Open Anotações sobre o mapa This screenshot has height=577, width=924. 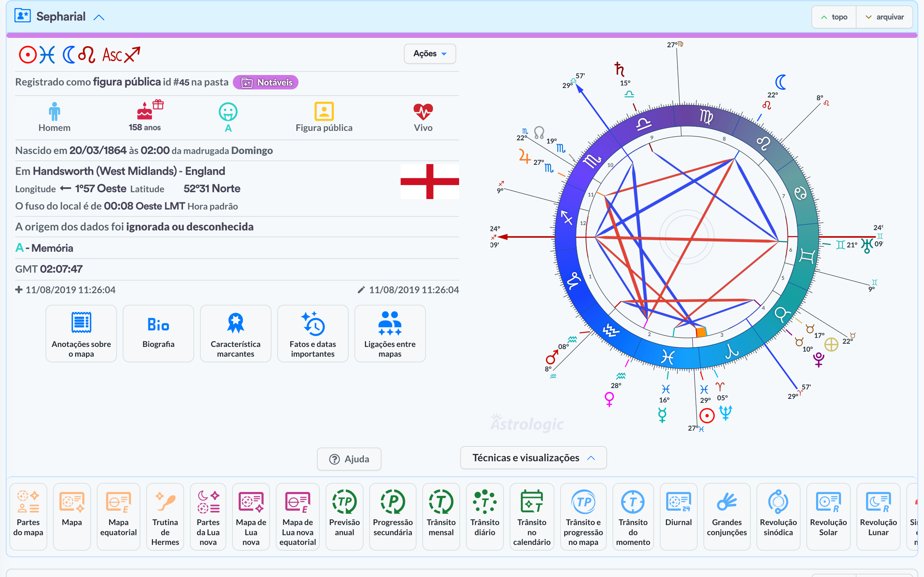pos(81,333)
